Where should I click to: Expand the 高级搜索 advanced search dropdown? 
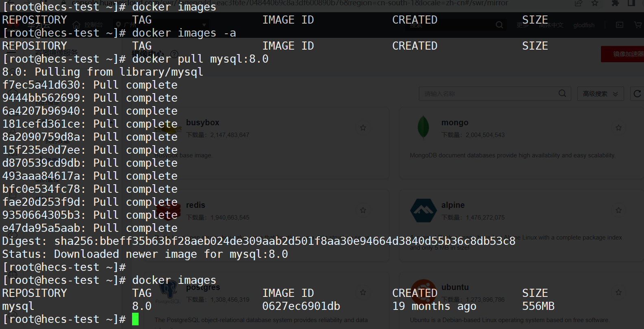click(601, 94)
